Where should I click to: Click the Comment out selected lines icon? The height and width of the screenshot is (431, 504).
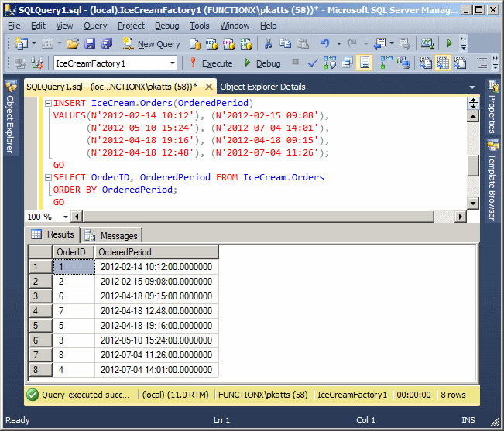click(482, 63)
